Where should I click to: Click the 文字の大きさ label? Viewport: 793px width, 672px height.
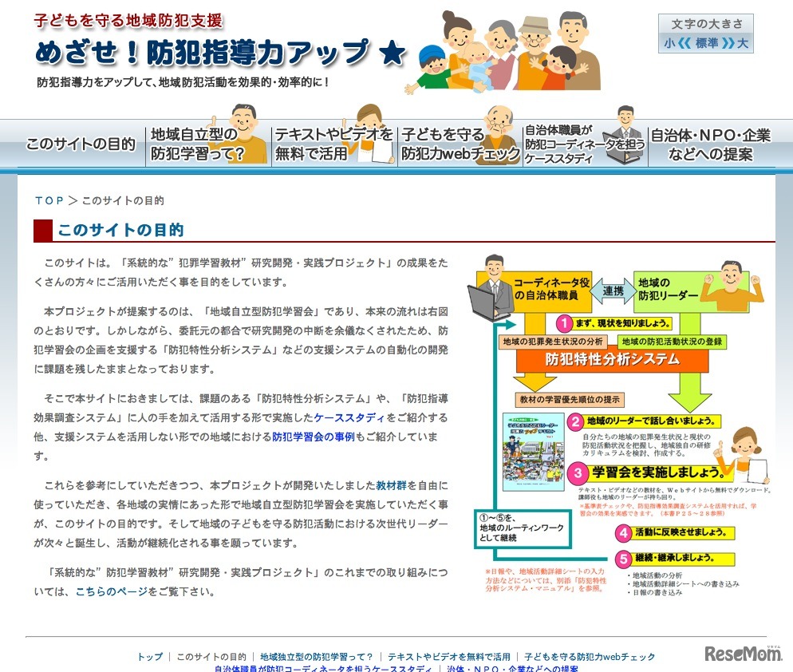pyautogui.click(x=707, y=24)
